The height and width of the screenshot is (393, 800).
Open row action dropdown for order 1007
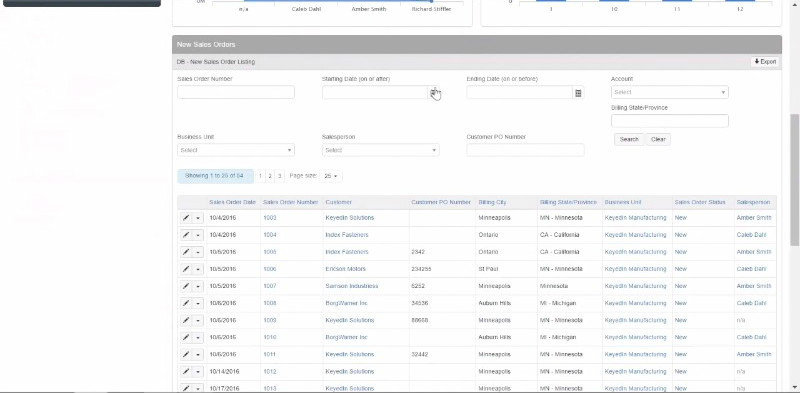pyautogui.click(x=198, y=286)
